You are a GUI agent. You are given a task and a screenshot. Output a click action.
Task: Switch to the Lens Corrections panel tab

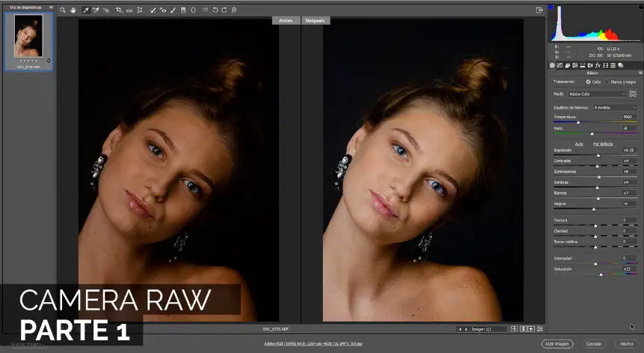tap(590, 65)
